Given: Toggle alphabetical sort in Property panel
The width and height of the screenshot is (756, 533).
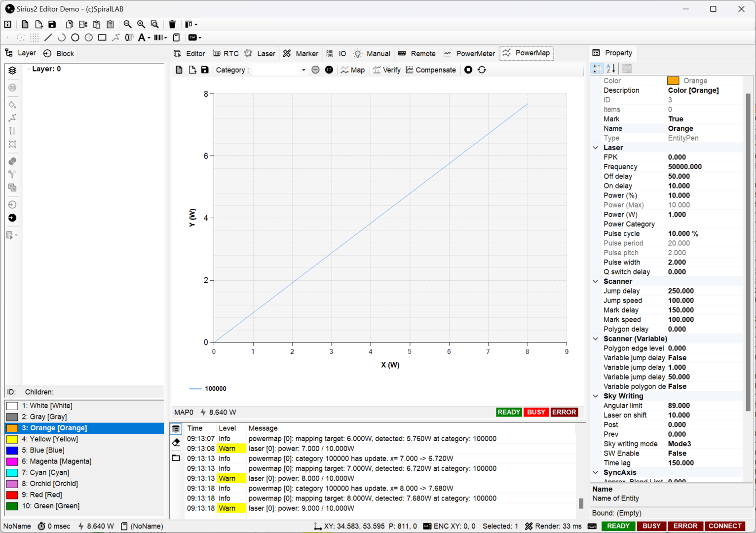Looking at the screenshot, I should coord(610,69).
